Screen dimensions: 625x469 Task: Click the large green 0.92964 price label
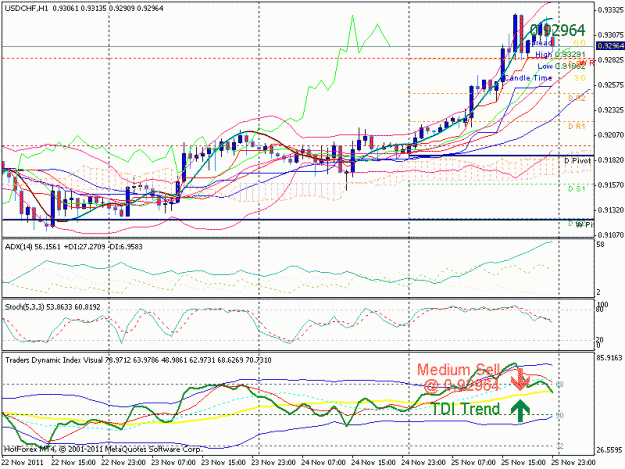558,30
